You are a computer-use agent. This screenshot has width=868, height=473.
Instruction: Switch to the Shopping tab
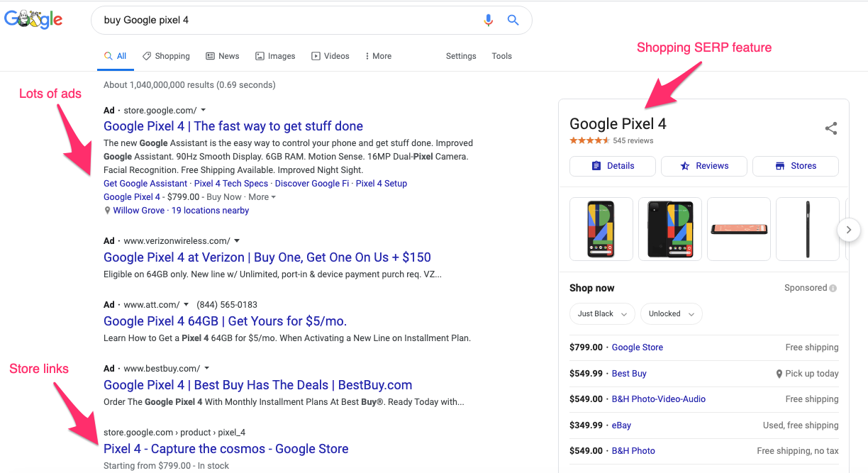pos(166,56)
